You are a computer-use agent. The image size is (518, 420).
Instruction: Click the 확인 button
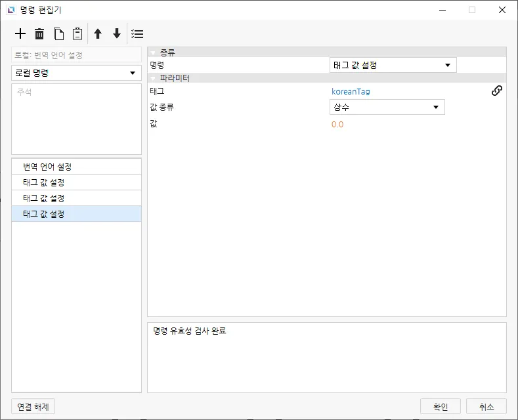tap(440, 407)
